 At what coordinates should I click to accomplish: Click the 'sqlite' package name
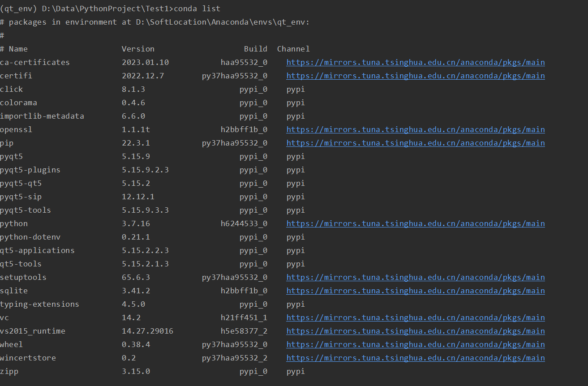[14, 291]
